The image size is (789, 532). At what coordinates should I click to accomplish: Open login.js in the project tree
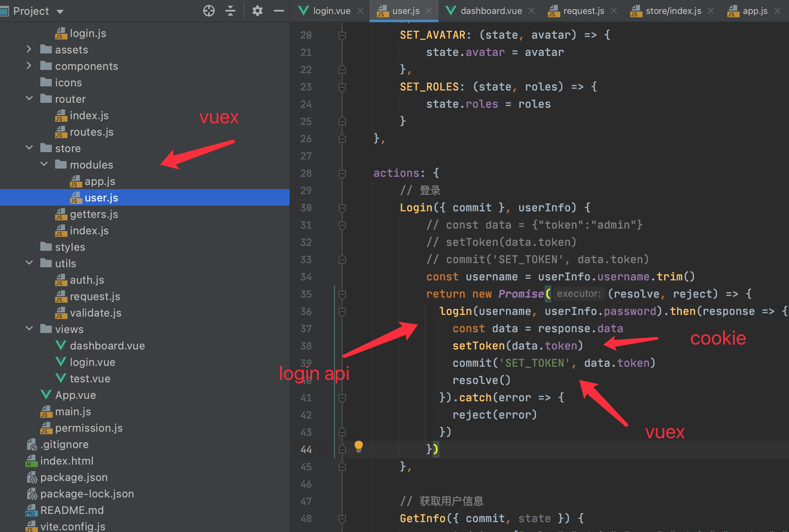[81, 33]
